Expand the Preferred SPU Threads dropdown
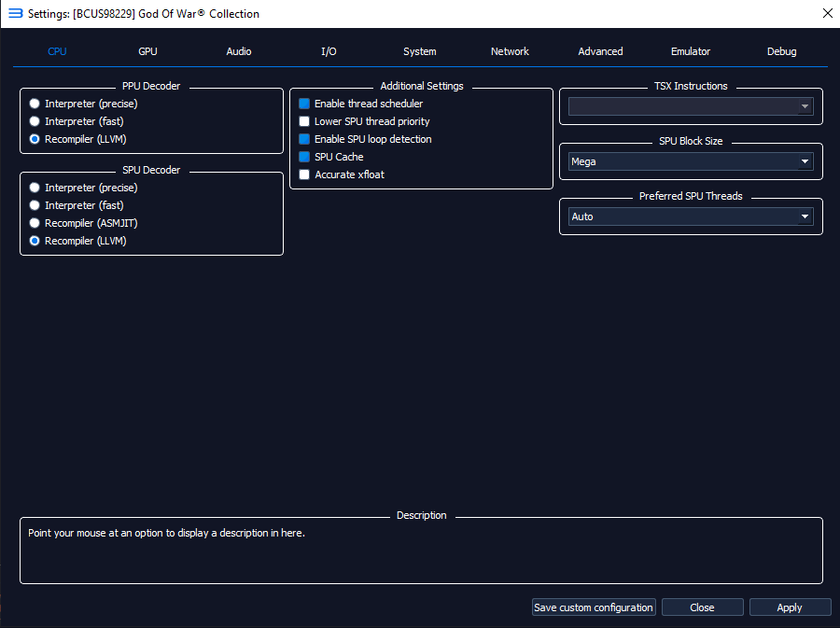840x628 pixels. [x=691, y=216]
